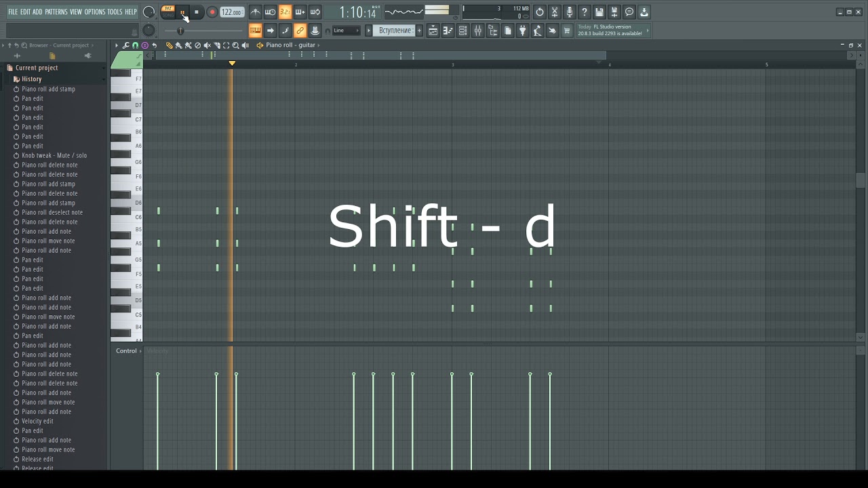Open the HELP menu

tap(131, 12)
